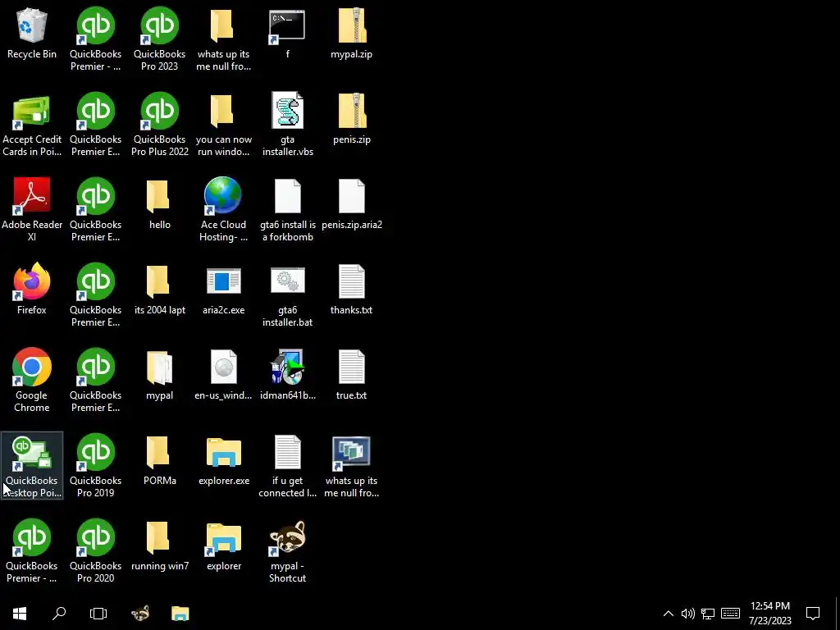
Task: Open the Mypal raccoon icon pinned to taskbar
Action: click(140, 614)
